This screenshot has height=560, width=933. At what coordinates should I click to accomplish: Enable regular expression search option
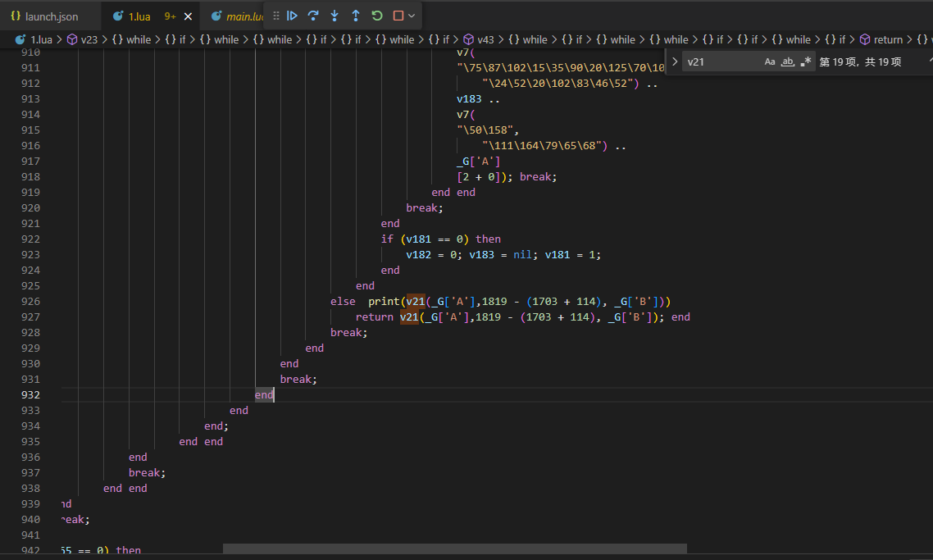806,61
